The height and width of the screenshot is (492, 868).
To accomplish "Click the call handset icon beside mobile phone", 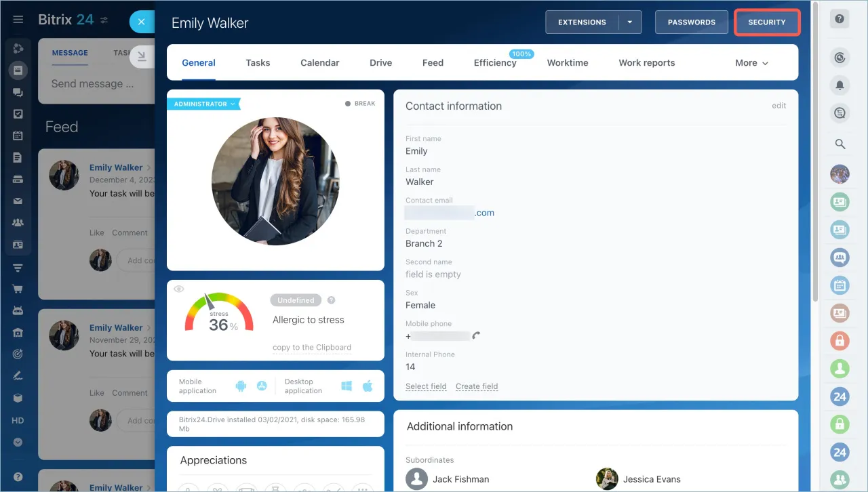I will click(x=476, y=335).
